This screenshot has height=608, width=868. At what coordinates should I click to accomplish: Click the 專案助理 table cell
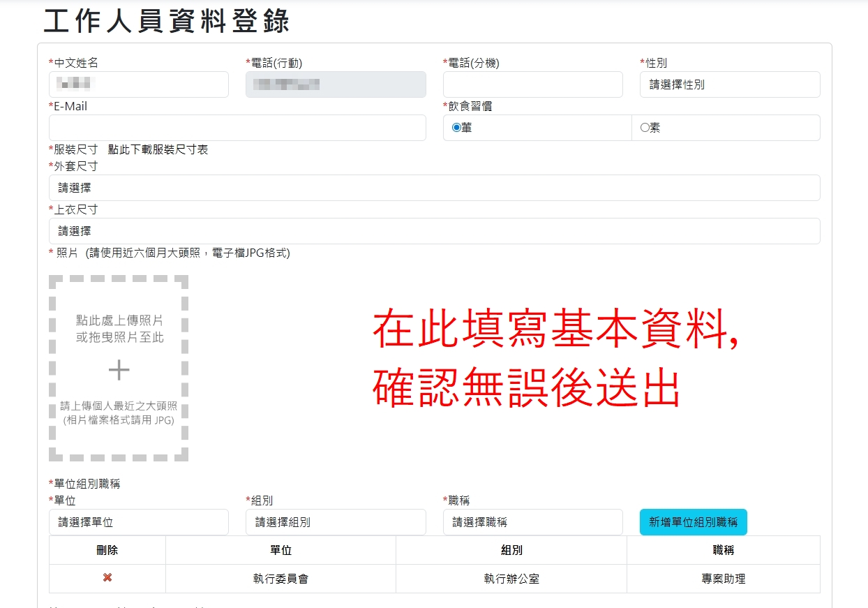coord(723,579)
